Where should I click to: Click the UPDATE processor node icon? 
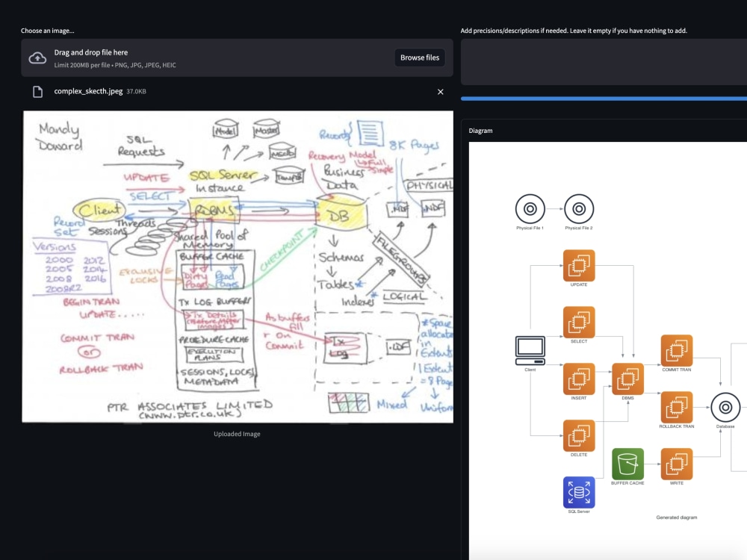click(x=579, y=266)
